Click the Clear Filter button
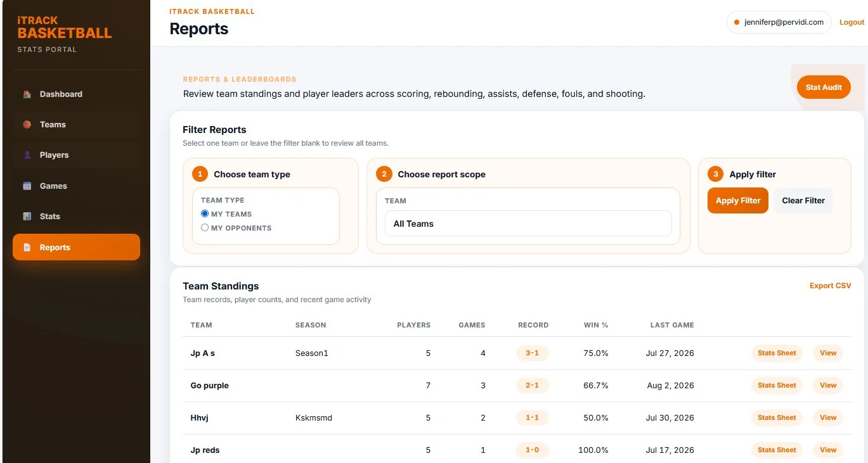The height and width of the screenshot is (463, 868). 803,201
